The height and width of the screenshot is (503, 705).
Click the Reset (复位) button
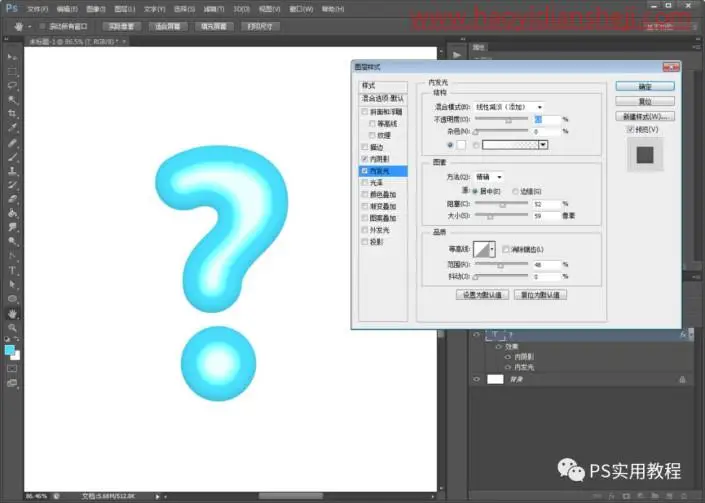pyautogui.click(x=645, y=101)
